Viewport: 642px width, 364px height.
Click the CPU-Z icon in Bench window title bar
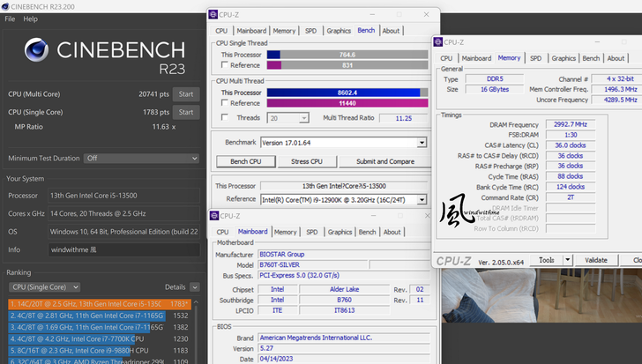pyautogui.click(x=214, y=15)
